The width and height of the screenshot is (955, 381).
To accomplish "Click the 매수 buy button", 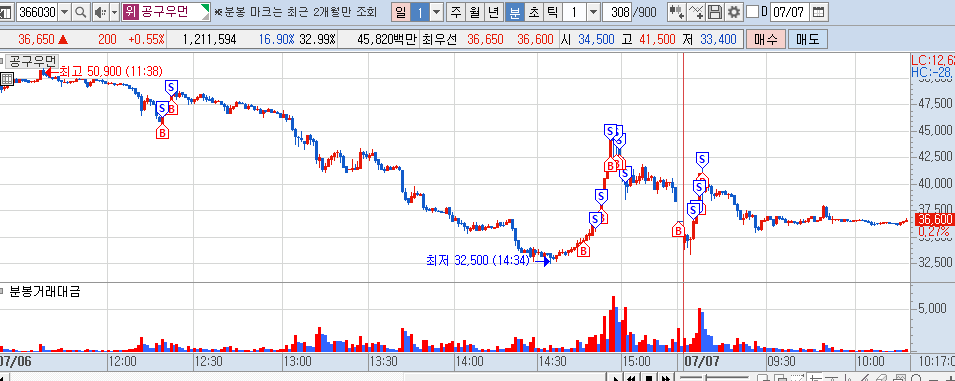I will click(x=765, y=40).
